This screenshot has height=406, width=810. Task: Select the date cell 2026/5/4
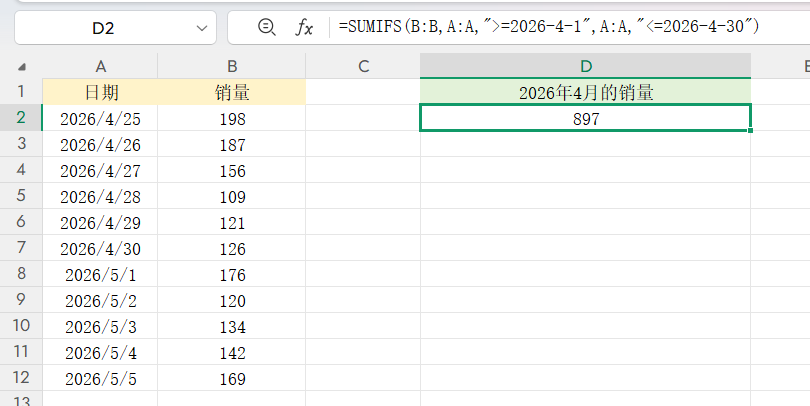[x=100, y=352]
